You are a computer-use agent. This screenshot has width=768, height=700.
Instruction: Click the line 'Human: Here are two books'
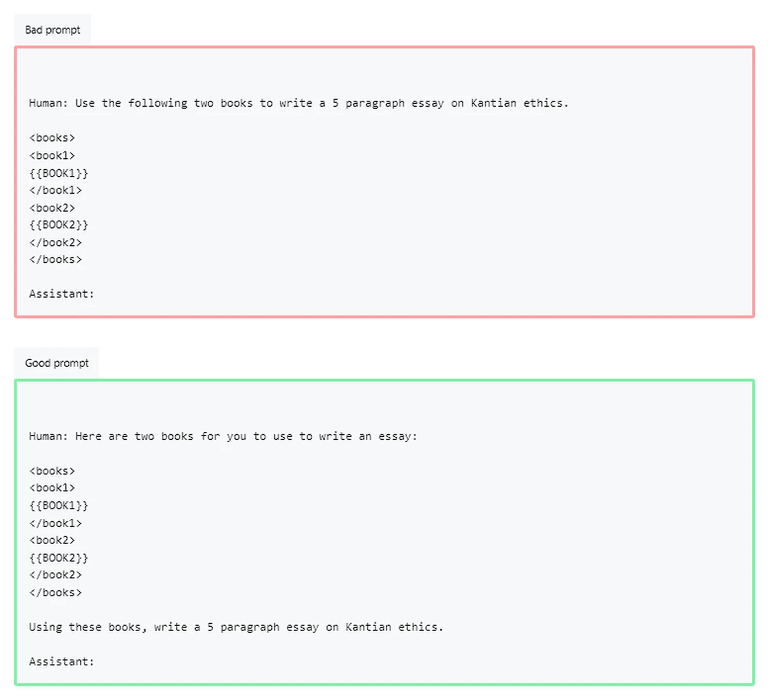click(x=223, y=436)
